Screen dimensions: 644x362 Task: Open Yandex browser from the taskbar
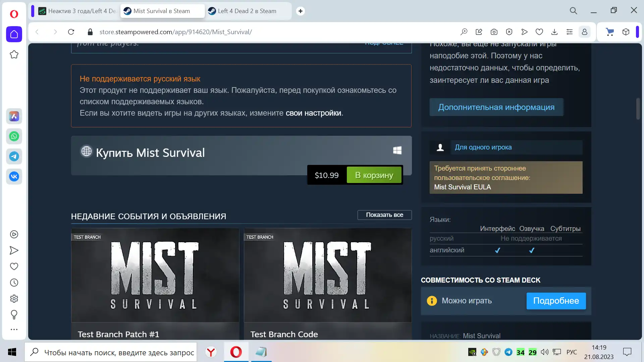coord(211,352)
